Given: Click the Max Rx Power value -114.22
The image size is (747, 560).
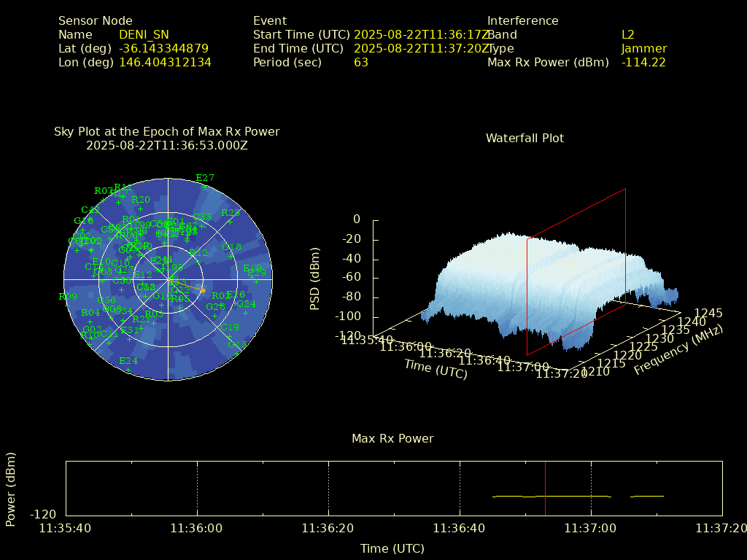Looking at the screenshot, I should click(x=643, y=63).
